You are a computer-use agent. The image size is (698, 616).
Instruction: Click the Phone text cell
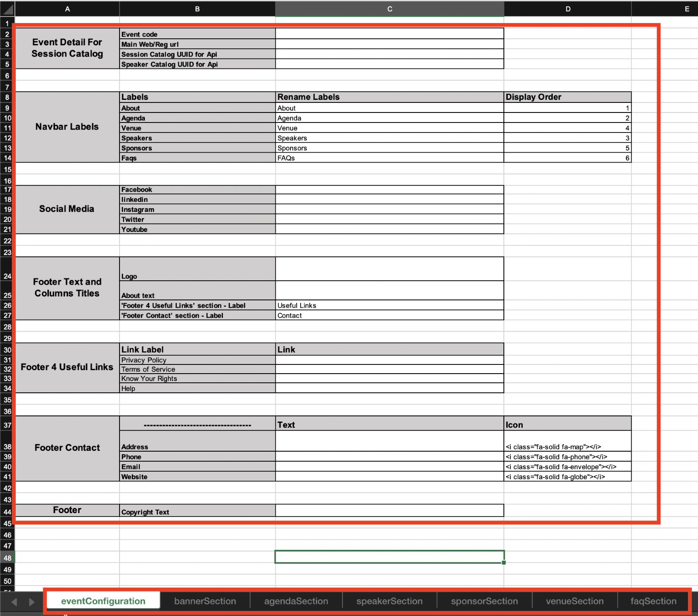tap(390, 456)
